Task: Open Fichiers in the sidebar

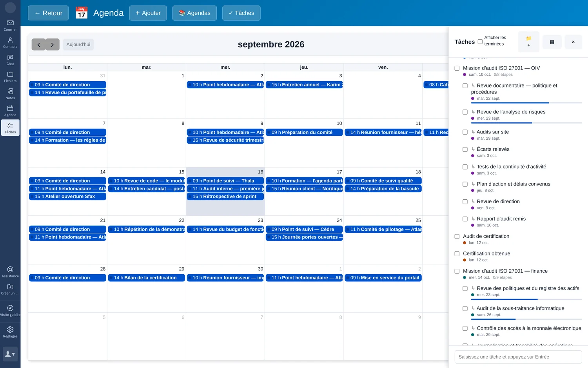Action: (10, 77)
